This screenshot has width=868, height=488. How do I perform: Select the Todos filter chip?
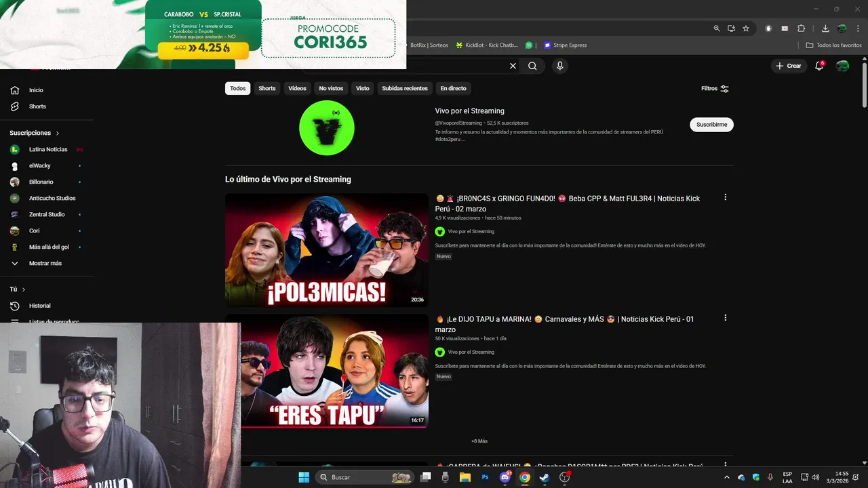[237, 88]
